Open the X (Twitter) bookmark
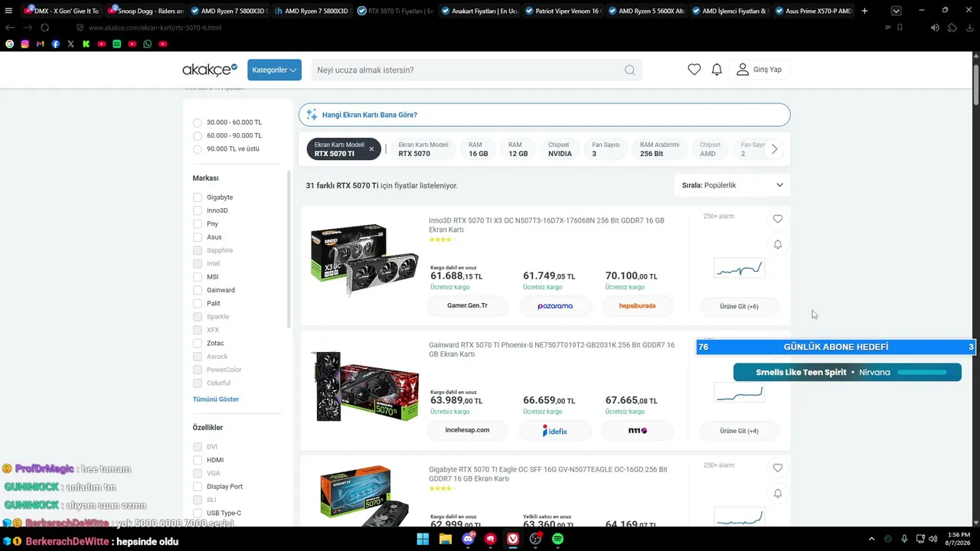The image size is (980, 551). click(x=70, y=44)
